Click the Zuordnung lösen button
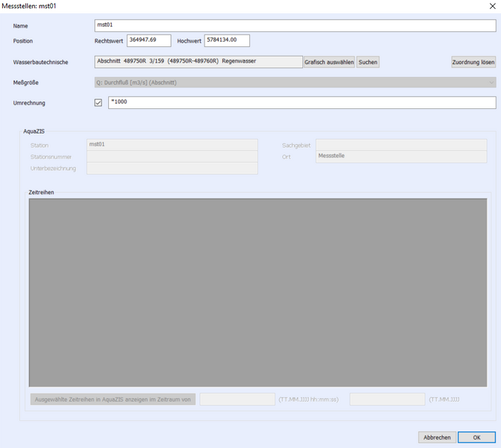Viewport: 501px width, 448px height. coord(473,62)
